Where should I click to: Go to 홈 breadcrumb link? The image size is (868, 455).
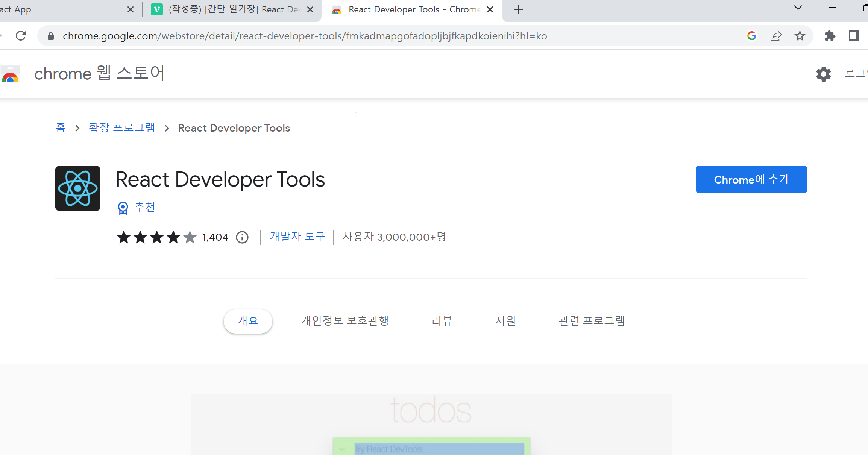tap(61, 128)
